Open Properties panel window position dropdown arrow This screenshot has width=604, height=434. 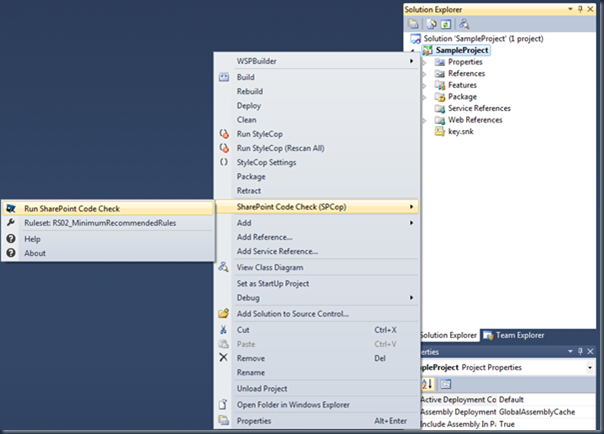click(570, 351)
